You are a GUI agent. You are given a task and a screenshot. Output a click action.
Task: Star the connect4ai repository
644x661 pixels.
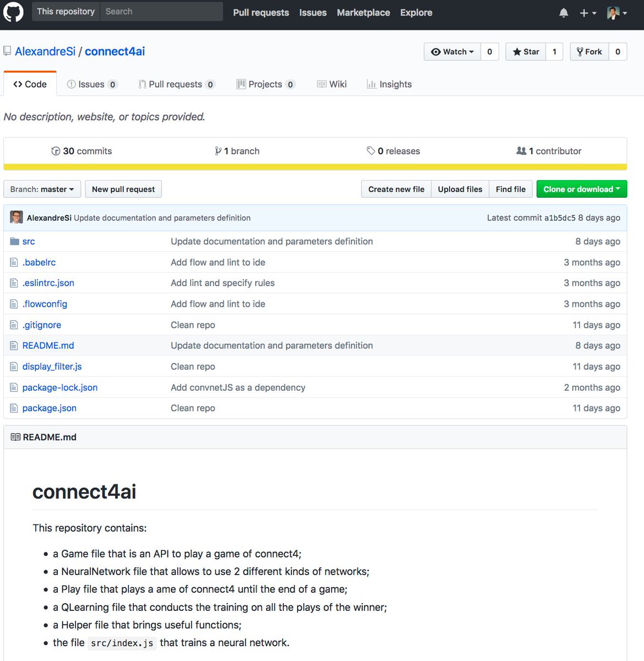click(x=526, y=52)
